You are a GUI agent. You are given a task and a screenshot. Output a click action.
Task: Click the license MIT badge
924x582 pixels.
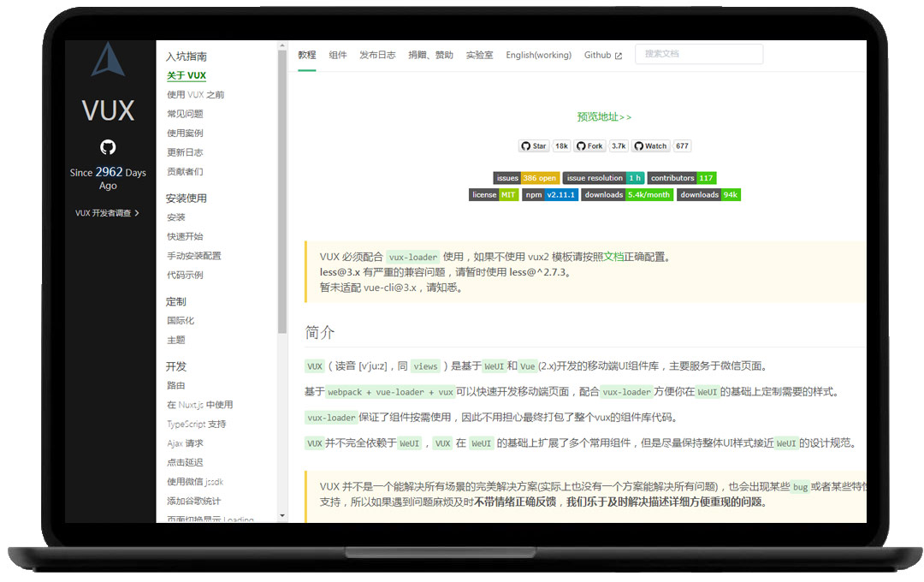pyautogui.click(x=494, y=194)
